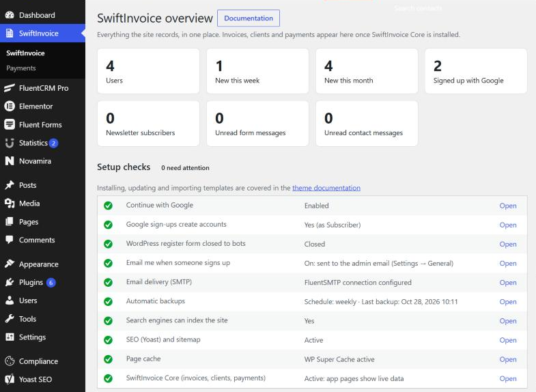Click the Posts pushpin icon
This screenshot has width=536, height=392.
coord(10,185)
